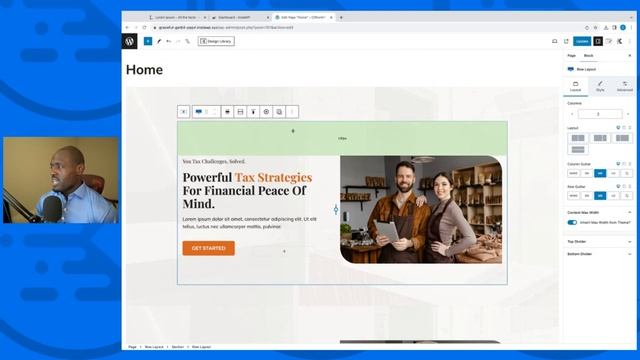Switch to the Block sidebar tab

click(x=588, y=56)
